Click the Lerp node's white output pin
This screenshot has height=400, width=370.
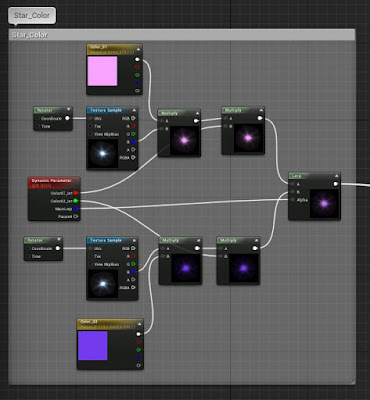point(335,184)
